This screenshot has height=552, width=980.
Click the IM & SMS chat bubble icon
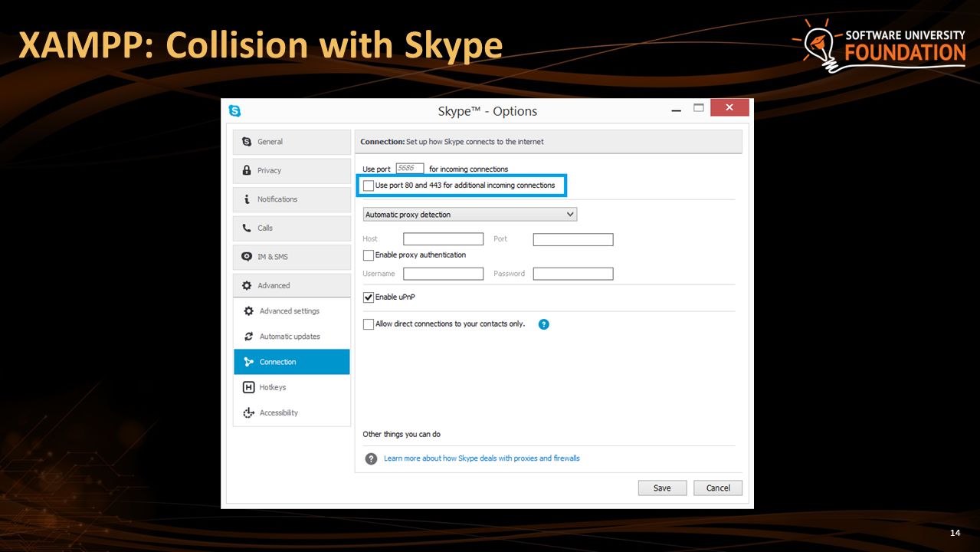coord(247,257)
